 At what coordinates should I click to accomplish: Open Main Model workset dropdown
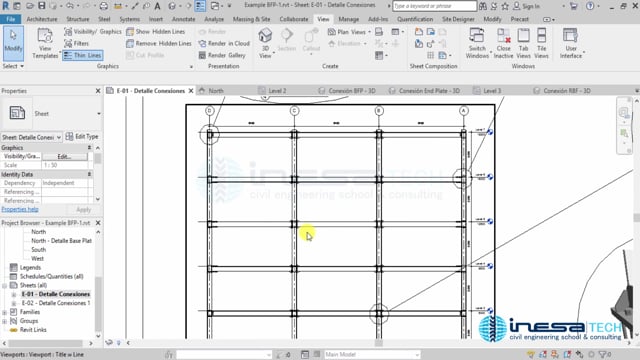pyautogui.click(x=372, y=355)
